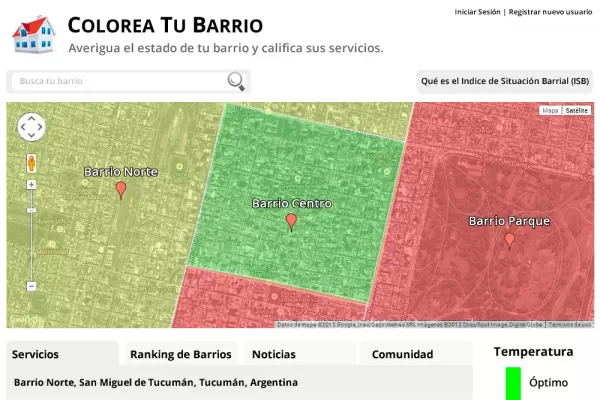
Task: Open the Términos de uso map link
Action: [x=570, y=325]
